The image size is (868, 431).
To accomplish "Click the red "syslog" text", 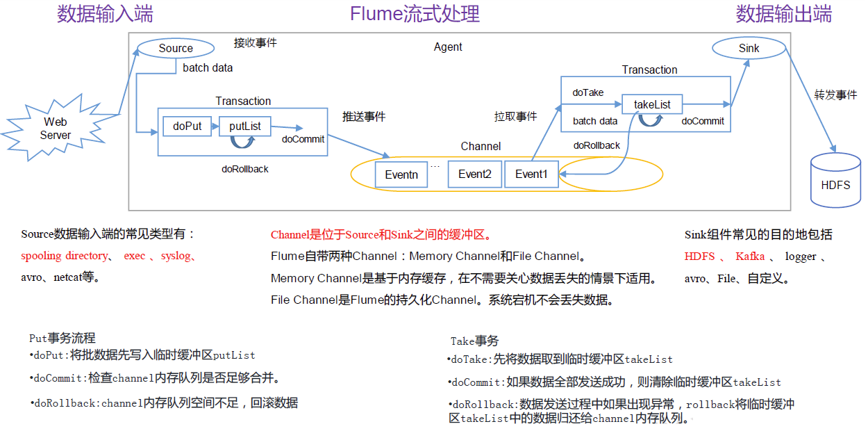I will tap(175, 256).
